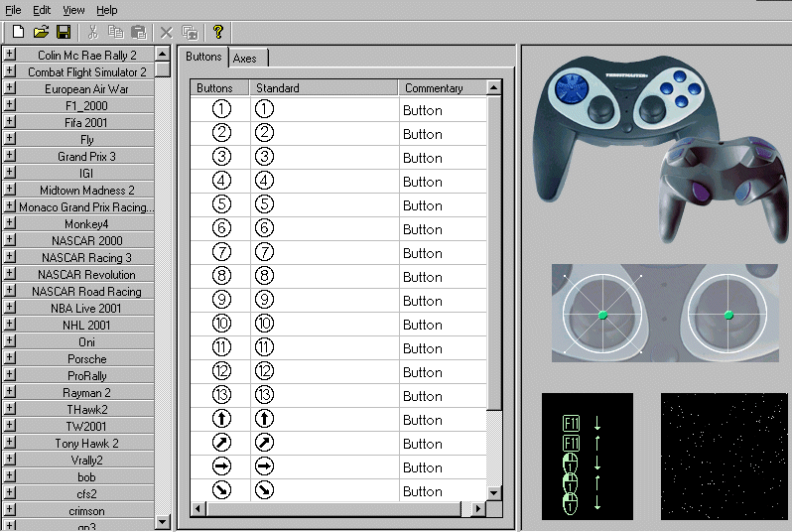Expand the Colin Mc Rae Rally 2 entry
Viewport: 792px width, 532px height.
(9, 55)
